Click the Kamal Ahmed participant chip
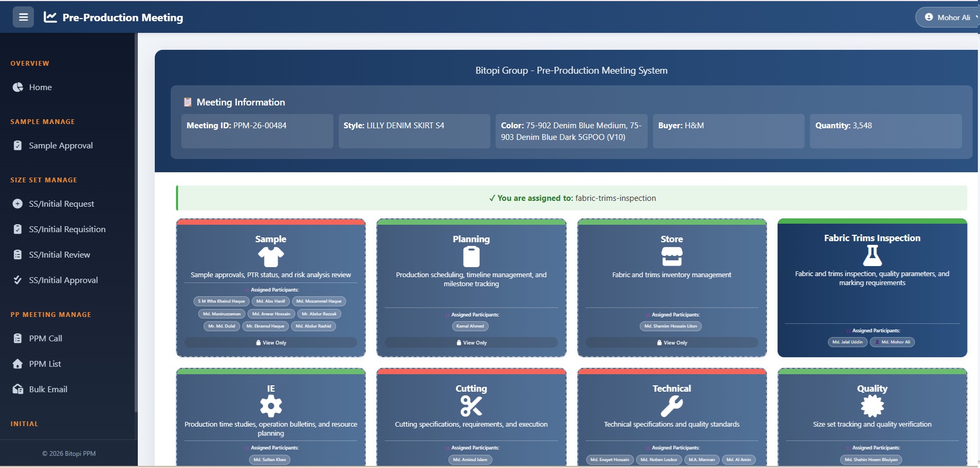Viewport: 980px width, 468px height. [x=470, y=326]
